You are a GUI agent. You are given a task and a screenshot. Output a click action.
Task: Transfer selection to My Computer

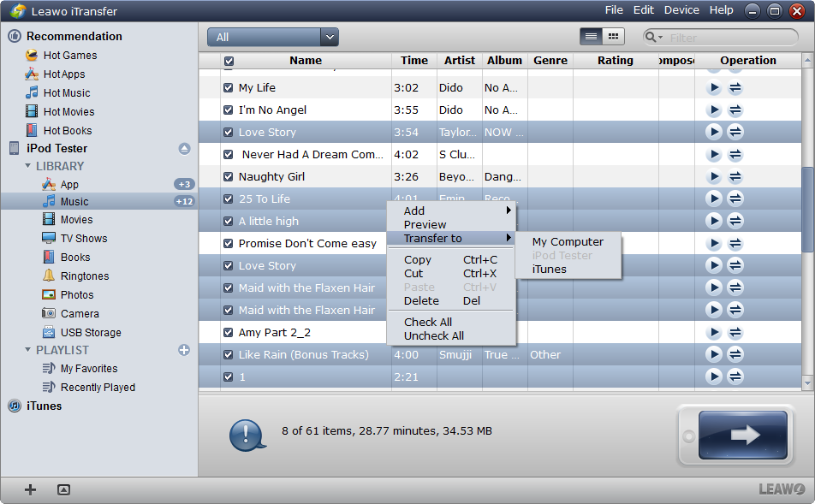pos(568,241)
